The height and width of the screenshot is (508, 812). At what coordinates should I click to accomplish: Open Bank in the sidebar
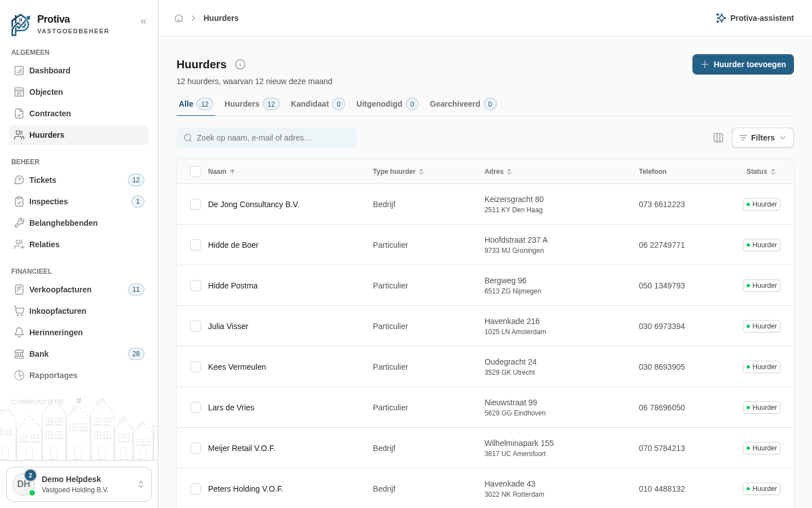click(x=79, y=354)
